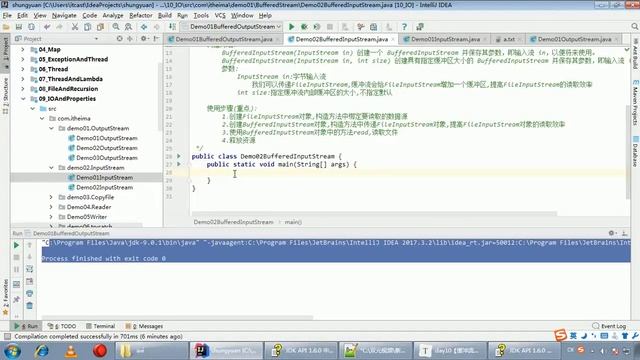Image resolution: width=640 pixels, height=360 pixels.
Task: Click the print icon in Run panel
Action: tap(29, 293)
